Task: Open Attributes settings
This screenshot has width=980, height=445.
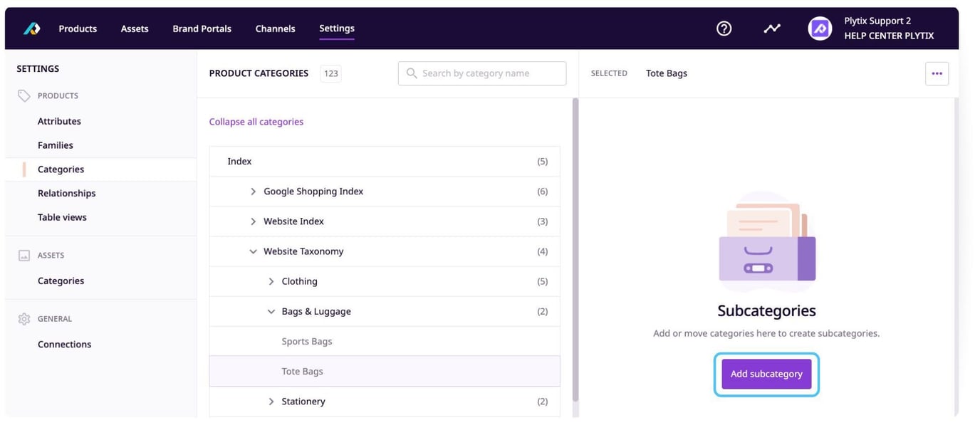Action: [x=59, y=121]
